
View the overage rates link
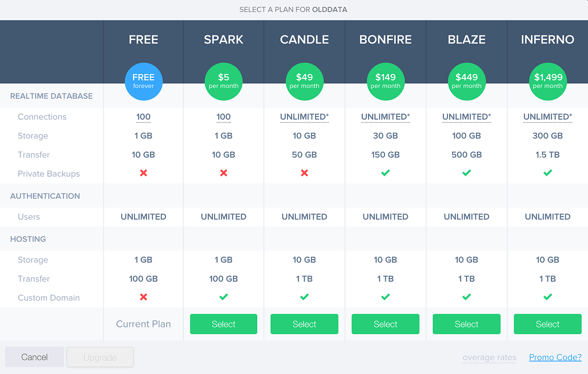pos(489,357)
